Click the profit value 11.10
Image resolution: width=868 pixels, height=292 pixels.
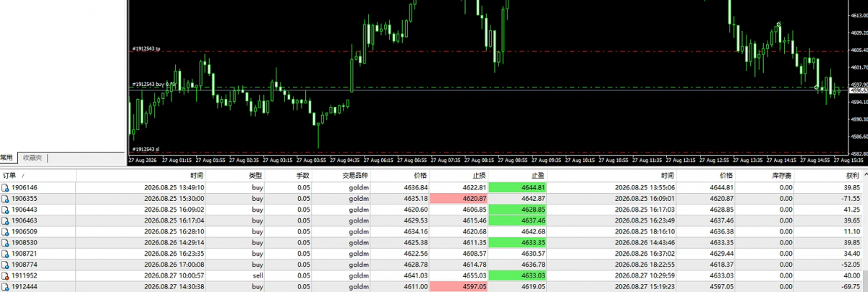[x=851, y=231]
